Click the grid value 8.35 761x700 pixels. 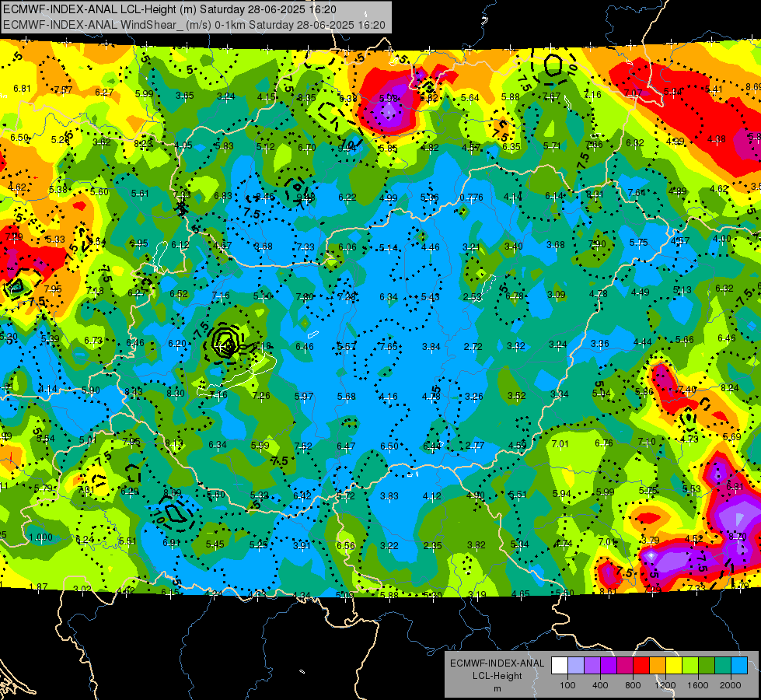point(307,98)
